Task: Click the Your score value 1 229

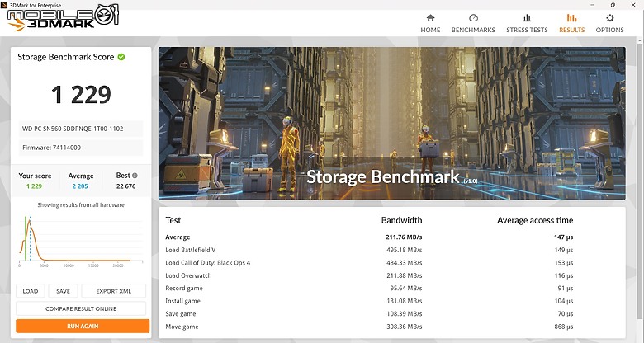Action: (x=34, y=186)
